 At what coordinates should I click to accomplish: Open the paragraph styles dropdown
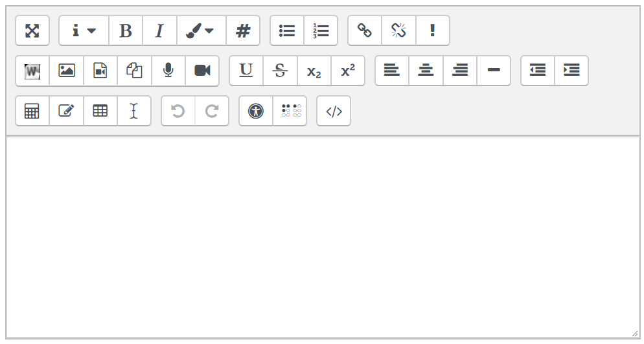(x=84, y=30)
